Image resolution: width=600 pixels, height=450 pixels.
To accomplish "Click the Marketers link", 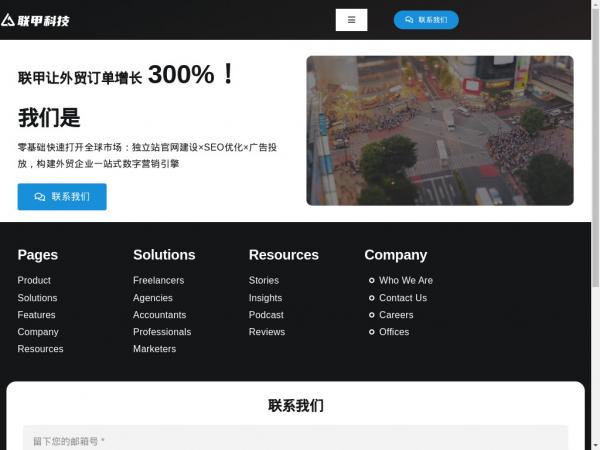I will coord(155,349).
